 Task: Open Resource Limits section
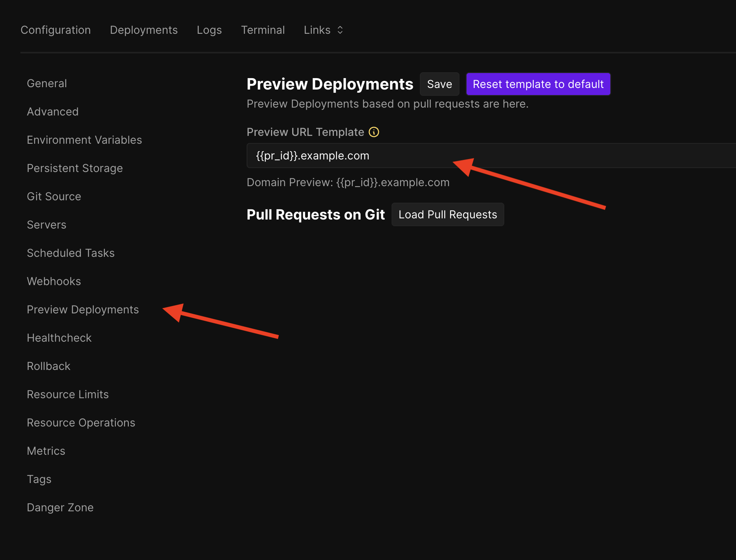coord(68,394)
